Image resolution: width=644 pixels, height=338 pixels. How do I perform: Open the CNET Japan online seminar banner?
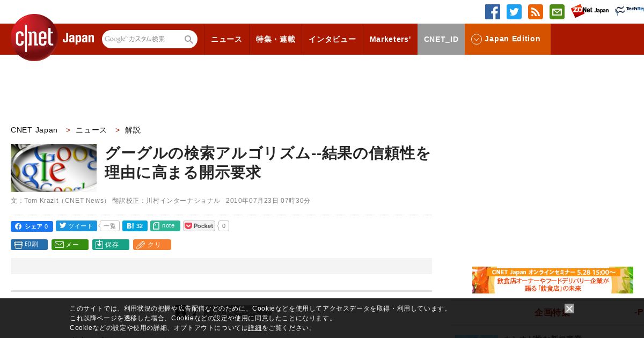tap(553, 280)
